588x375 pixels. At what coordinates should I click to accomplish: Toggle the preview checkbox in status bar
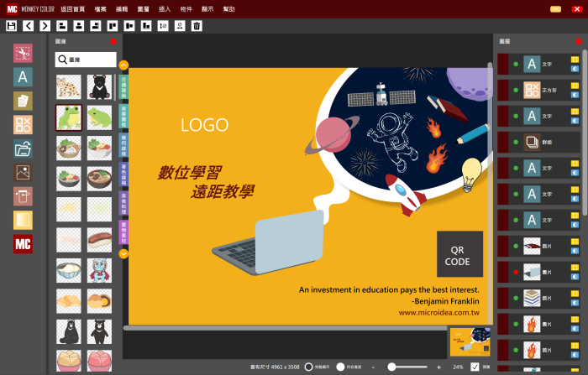coord(475,367)
